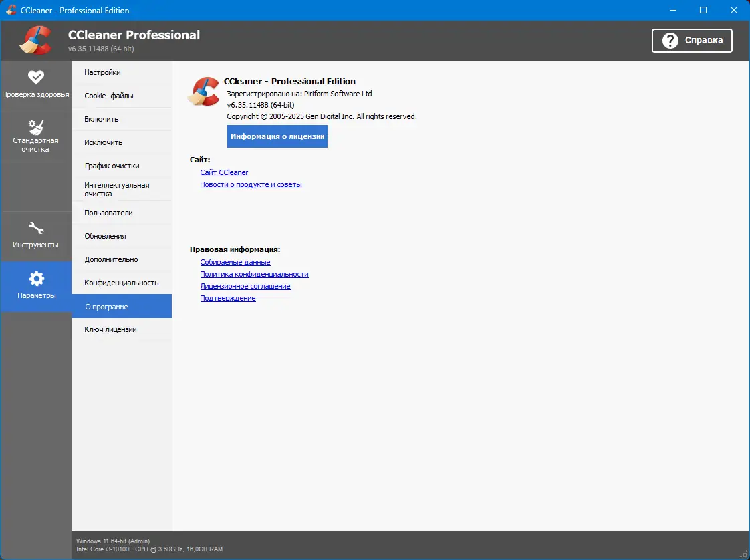
Task: Open the Дополнительно section
Action: (x=122, y=260)
